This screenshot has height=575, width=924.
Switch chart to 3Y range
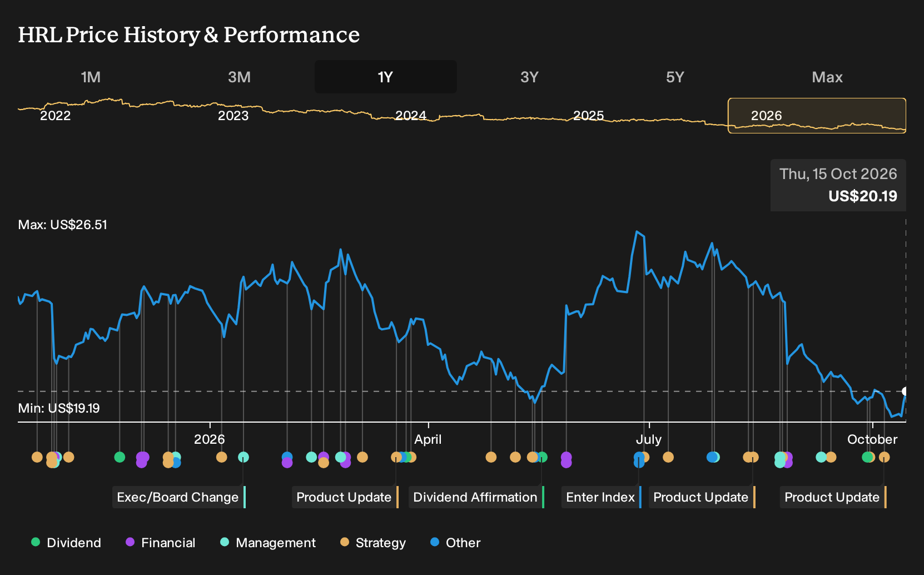529,77
